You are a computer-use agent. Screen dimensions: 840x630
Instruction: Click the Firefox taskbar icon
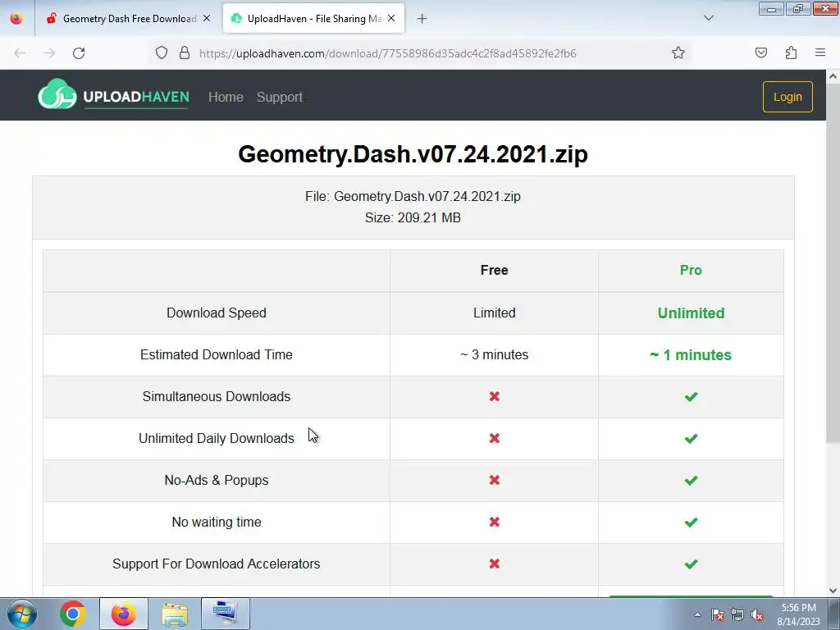(x=124, y=614)
